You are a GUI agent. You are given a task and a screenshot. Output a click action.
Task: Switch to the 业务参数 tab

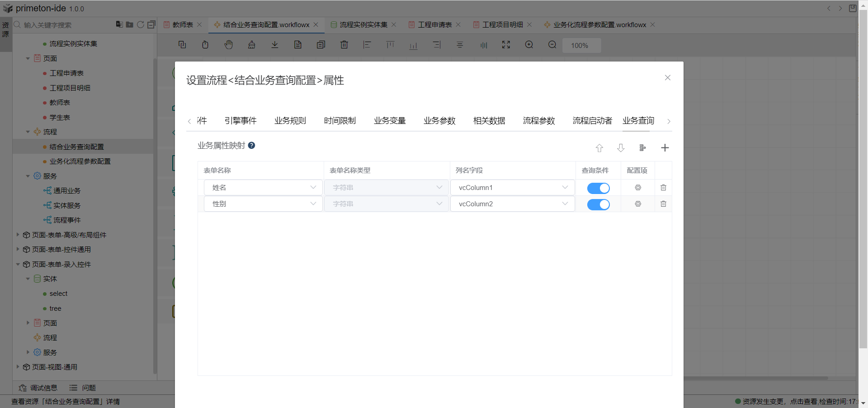coord(439,121)
